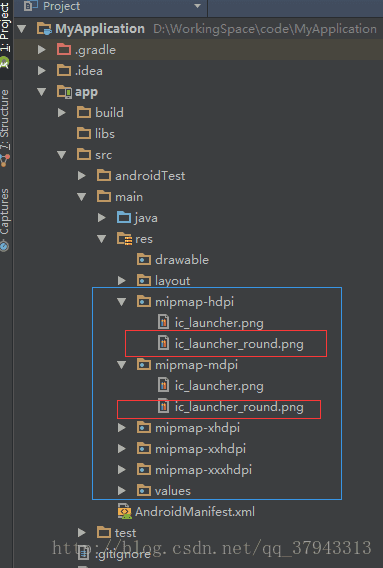Select the src folder icon
Screen dimensions: 383x568
[x=84, y=154]
